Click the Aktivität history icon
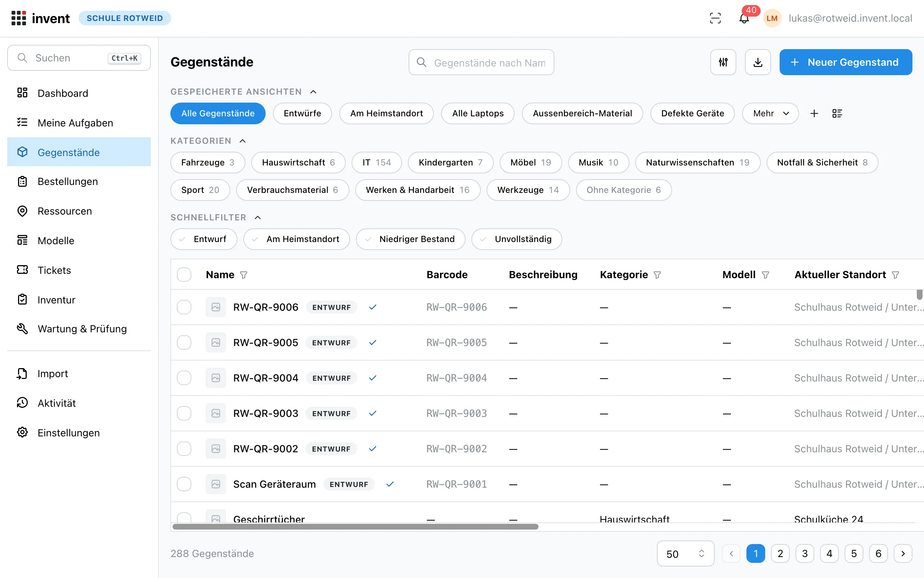The height and width of the screenshot is (578, 924). [22, 402]
